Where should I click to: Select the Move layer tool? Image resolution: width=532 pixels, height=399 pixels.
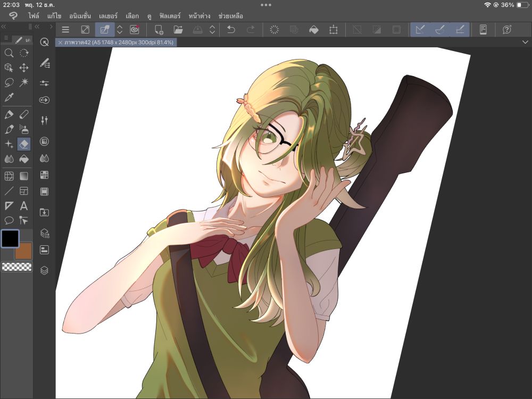pyautogui.click(x=24, y=68)
